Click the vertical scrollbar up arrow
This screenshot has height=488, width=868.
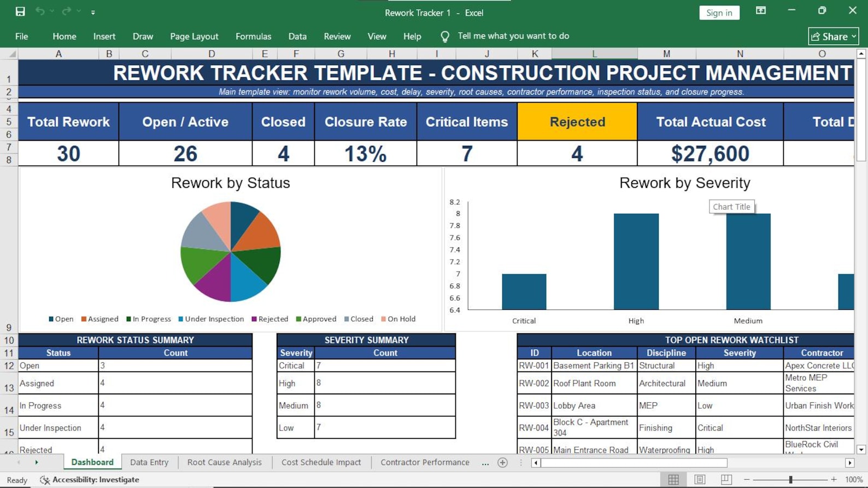tap(861, 54)
